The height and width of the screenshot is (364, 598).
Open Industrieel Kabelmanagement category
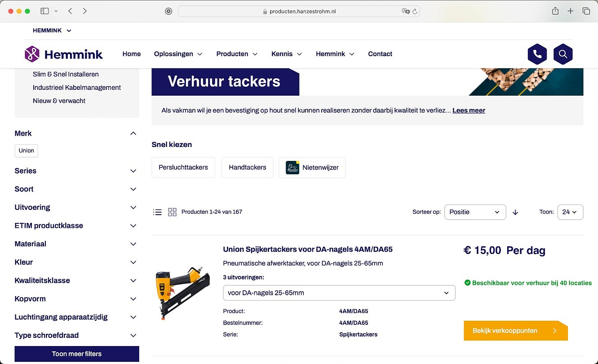(77, 88)
